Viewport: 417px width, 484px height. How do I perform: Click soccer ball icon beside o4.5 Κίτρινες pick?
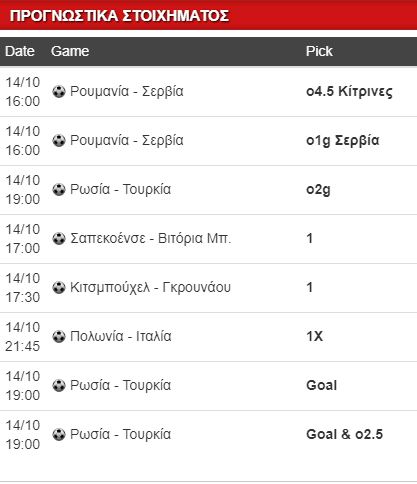coord(59,91)
